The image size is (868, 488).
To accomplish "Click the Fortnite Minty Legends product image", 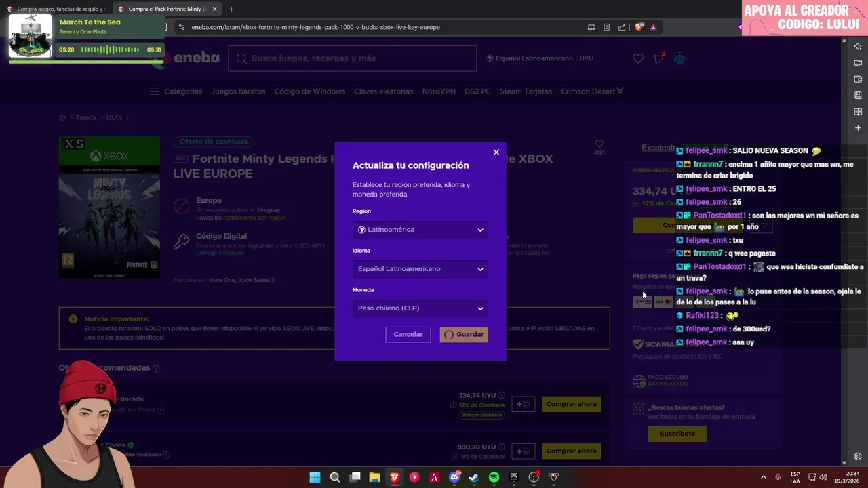I will (x=110, y=207).
